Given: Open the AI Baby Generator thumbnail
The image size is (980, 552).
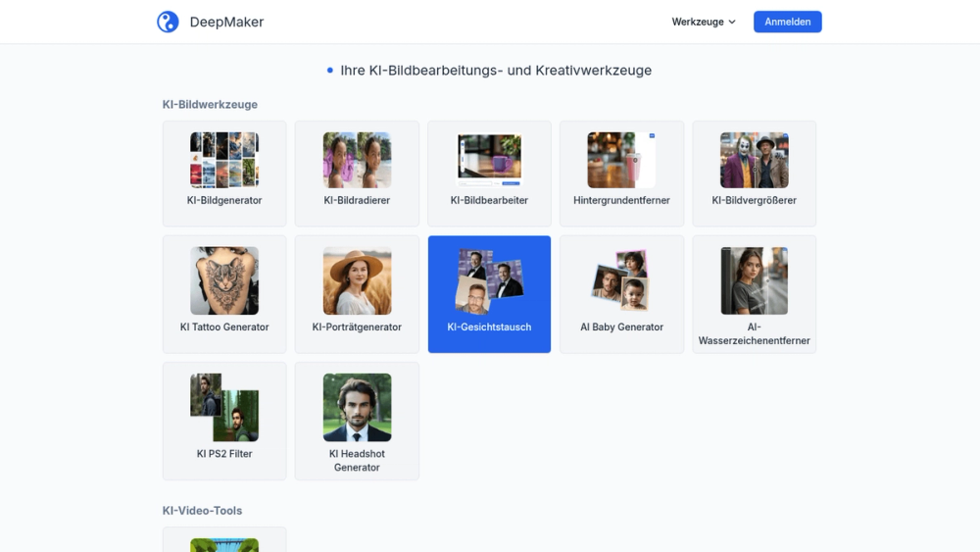Looking at the screenshot, I should tap(621, 280).
